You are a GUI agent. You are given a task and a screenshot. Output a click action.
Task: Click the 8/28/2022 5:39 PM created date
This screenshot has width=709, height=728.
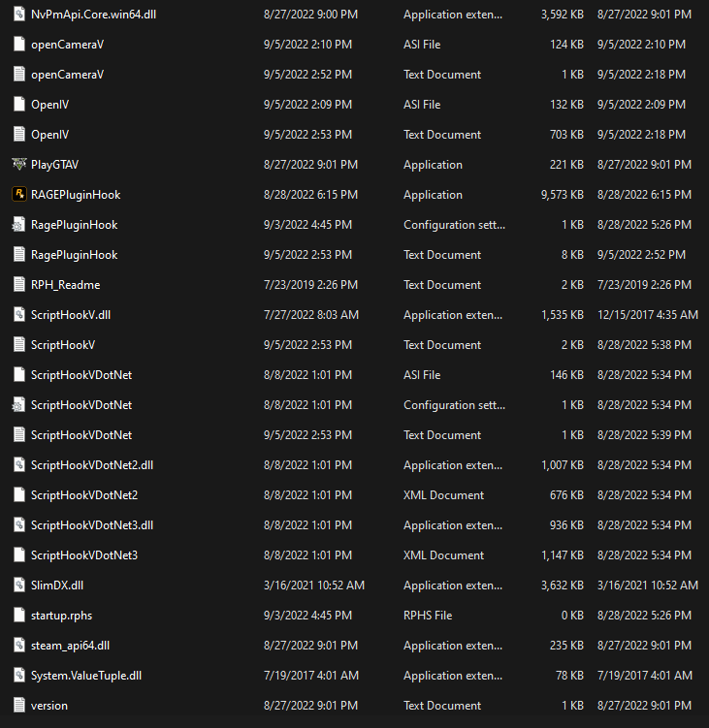[x=644, y=435]
